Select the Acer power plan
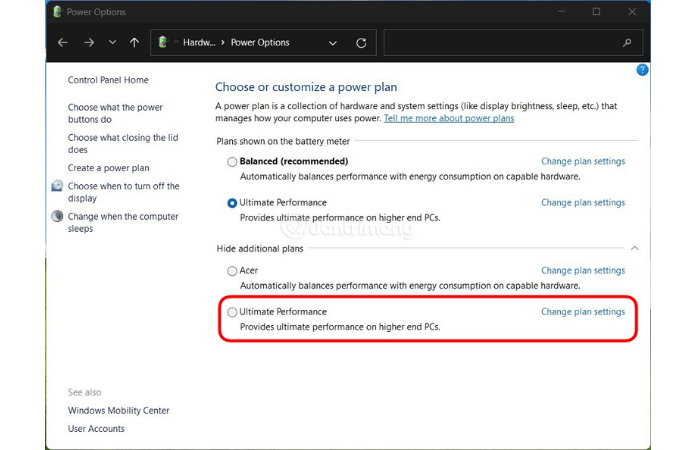 coord(232,271)
